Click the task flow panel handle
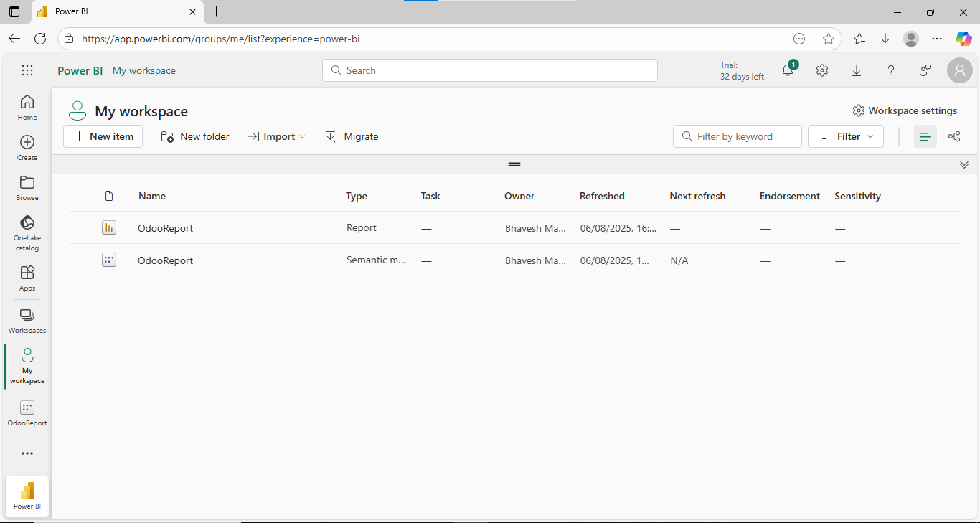This screenshot has width=980, height=523. (514, 164)
